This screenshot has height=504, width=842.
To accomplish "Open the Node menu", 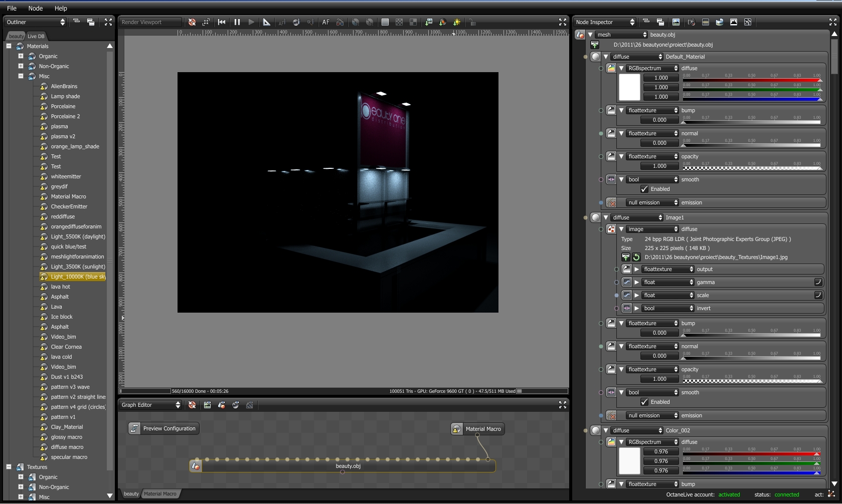I will tap(35, 8).
